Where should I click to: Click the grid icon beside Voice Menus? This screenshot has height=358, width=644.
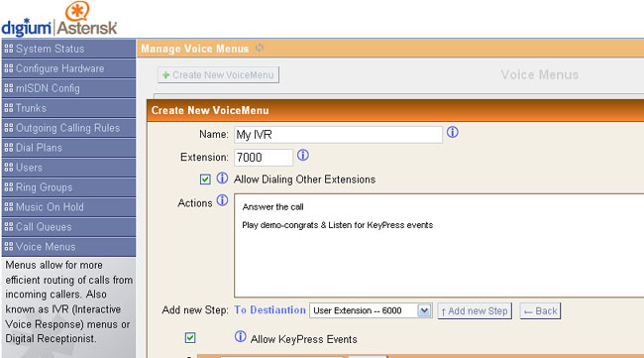9,247
